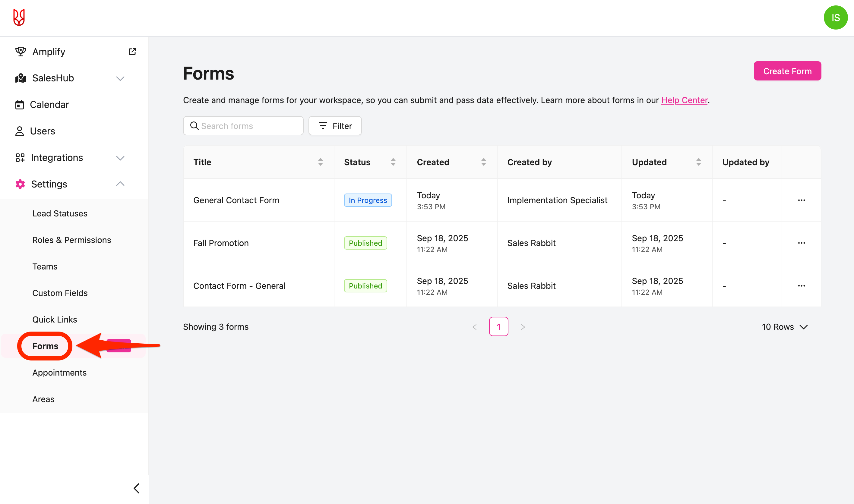Open the Filter button
This screenshot has width=854, height=504.
pos(335,126)
